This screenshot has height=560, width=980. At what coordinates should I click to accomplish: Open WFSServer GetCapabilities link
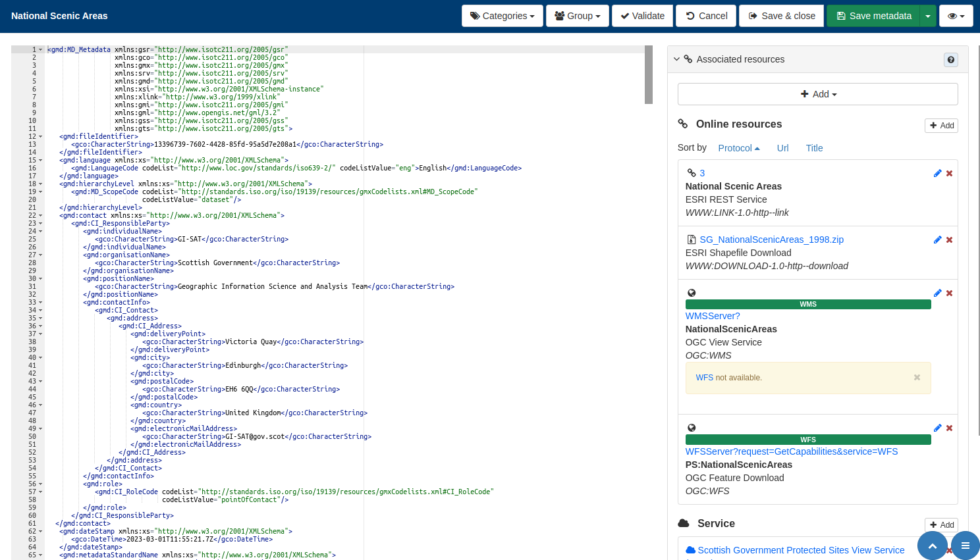coord(791,451)
